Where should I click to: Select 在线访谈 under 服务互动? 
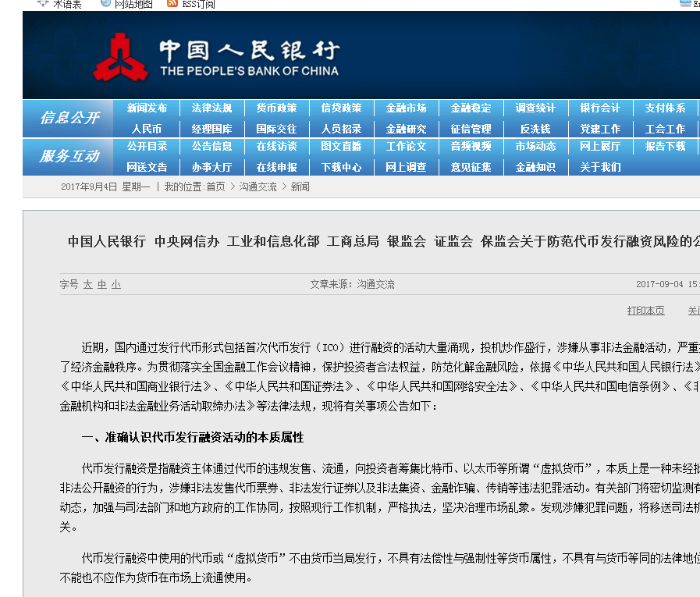[x=276, y=147]
